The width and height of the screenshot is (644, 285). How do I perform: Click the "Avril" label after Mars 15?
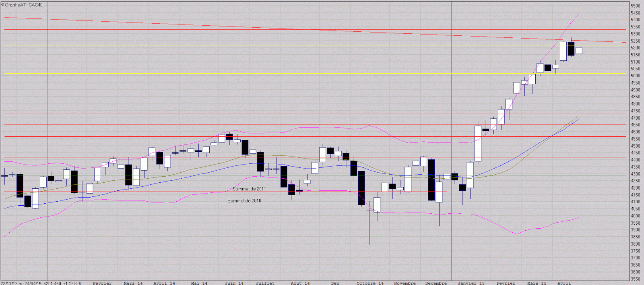564,283
